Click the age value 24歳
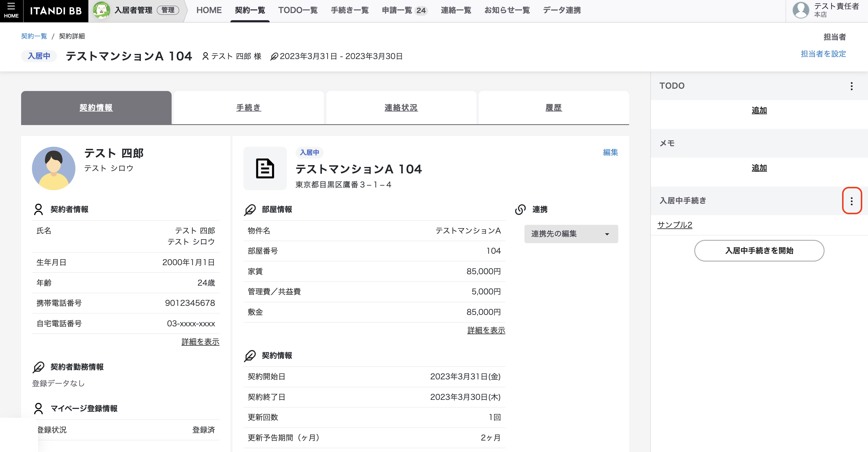 coord(206,283)
